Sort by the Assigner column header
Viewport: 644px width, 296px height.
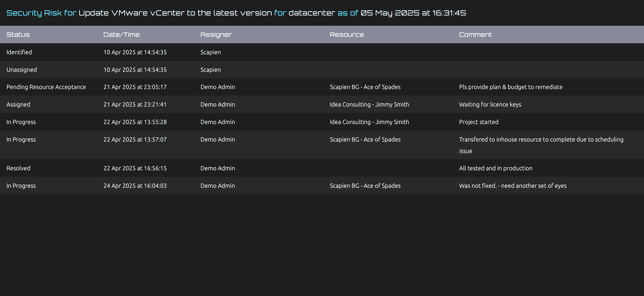(216, 35)
